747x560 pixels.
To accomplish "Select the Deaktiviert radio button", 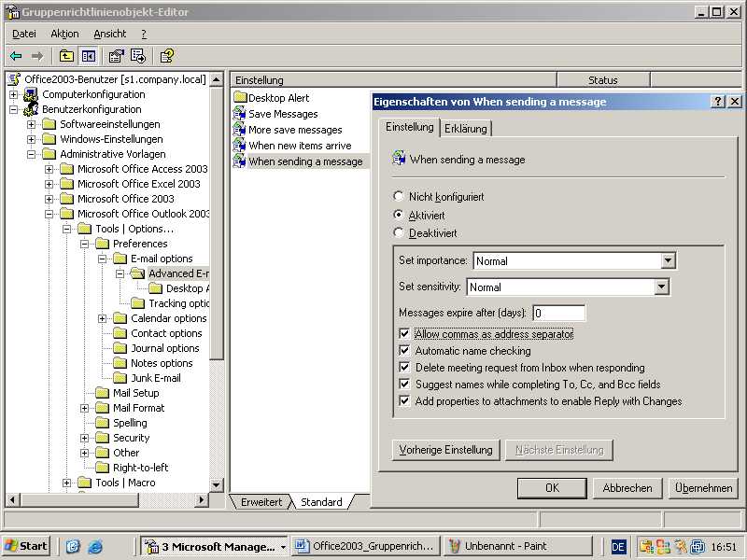I will pyautogui.click(x=399, y=232).
